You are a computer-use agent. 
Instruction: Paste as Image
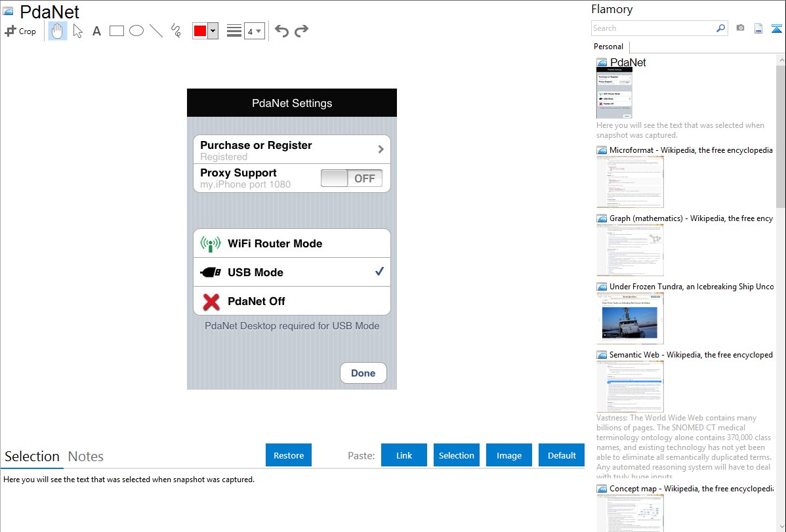point(508,455)
